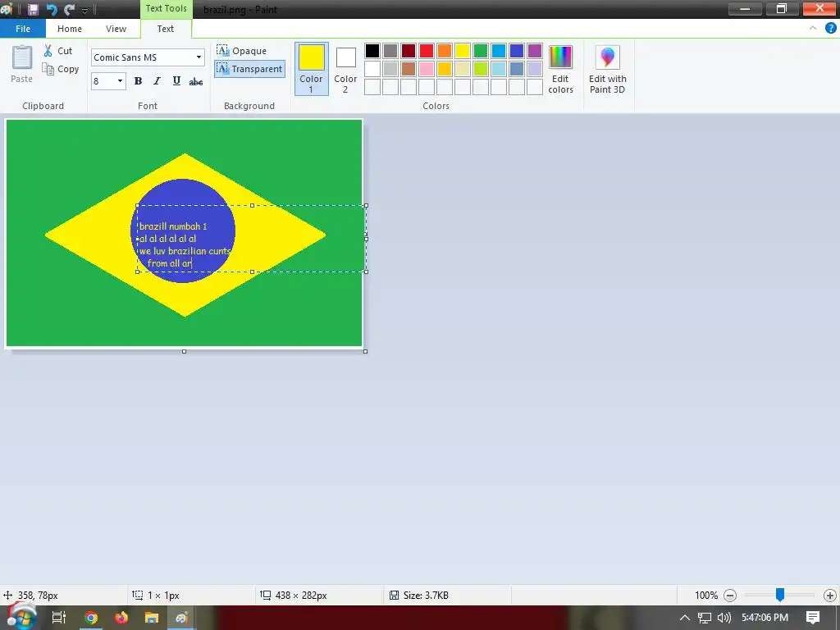Toggle Strikethrough formatting
Screen dimensions: 840x630
196,81
